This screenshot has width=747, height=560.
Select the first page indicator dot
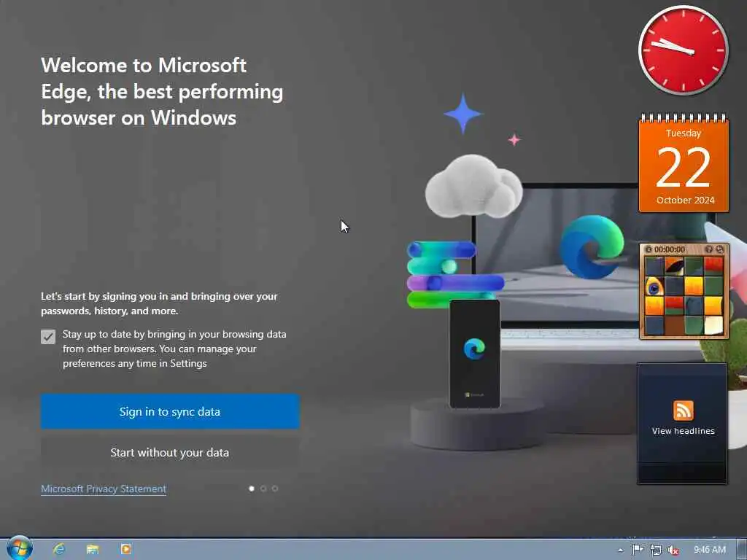252,488
